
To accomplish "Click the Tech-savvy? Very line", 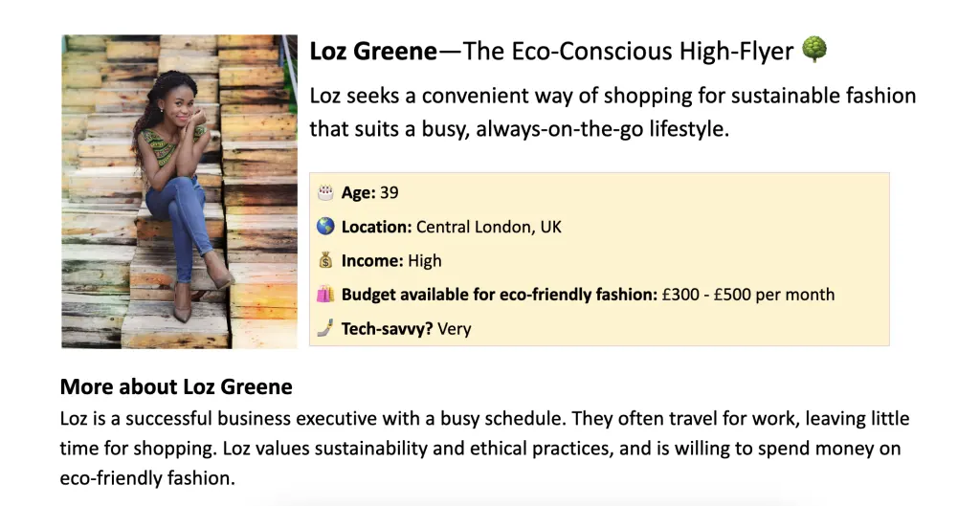I will [406, 329].
